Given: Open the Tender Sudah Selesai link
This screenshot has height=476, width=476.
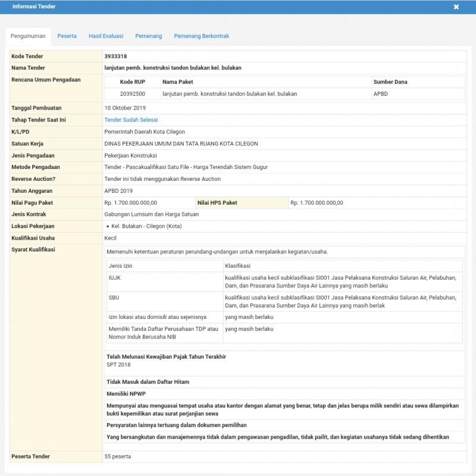Looking at the screenshot, I should coord(132,120).
